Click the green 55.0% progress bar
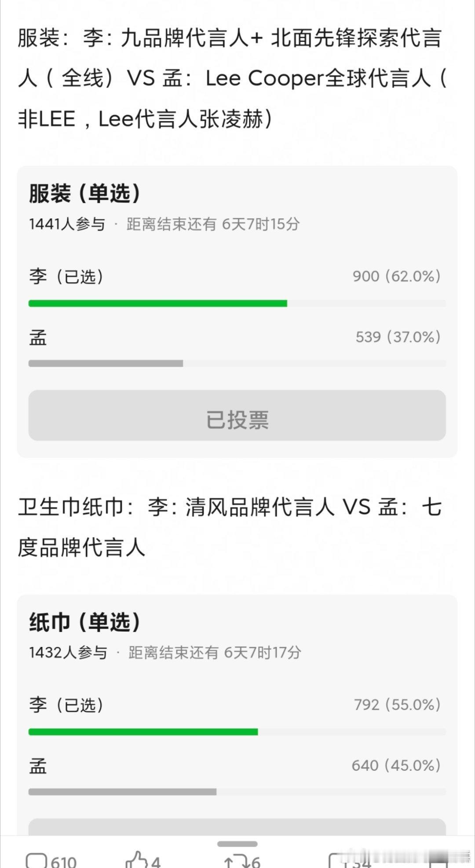 point(143,732)
